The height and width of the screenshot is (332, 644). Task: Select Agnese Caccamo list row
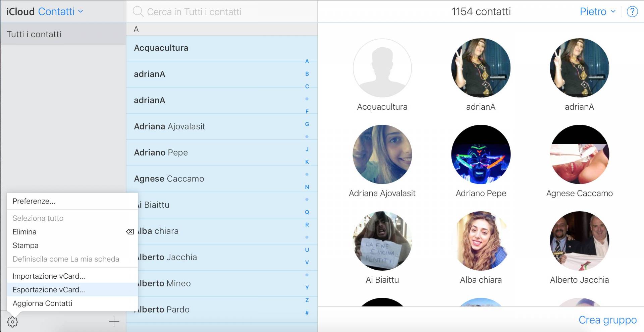[x=222, y=179]
